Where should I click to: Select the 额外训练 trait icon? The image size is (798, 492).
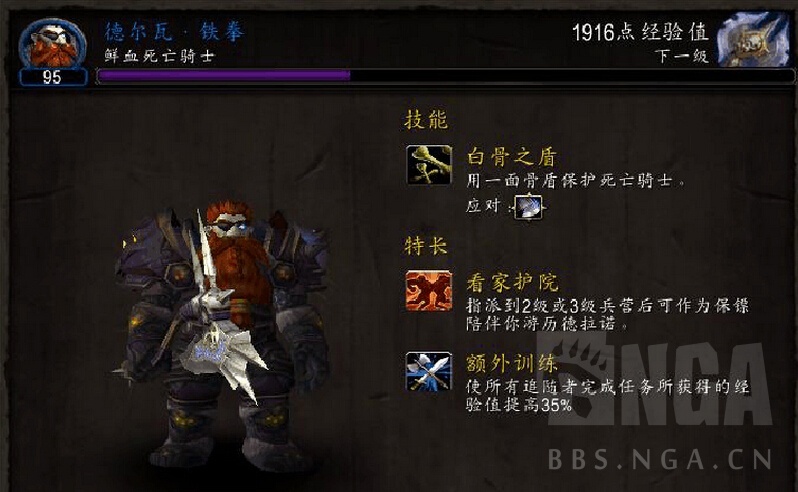tap(429, 372)
